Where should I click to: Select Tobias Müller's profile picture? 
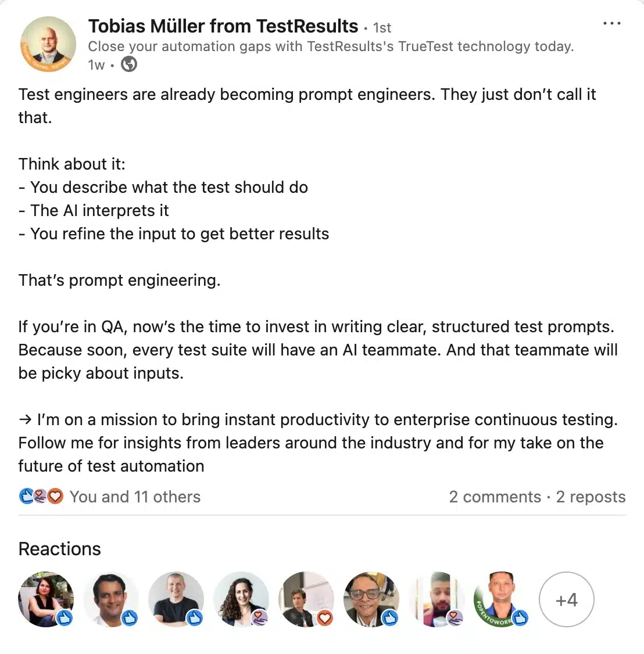pyautogui.click(x=48, y=44)
